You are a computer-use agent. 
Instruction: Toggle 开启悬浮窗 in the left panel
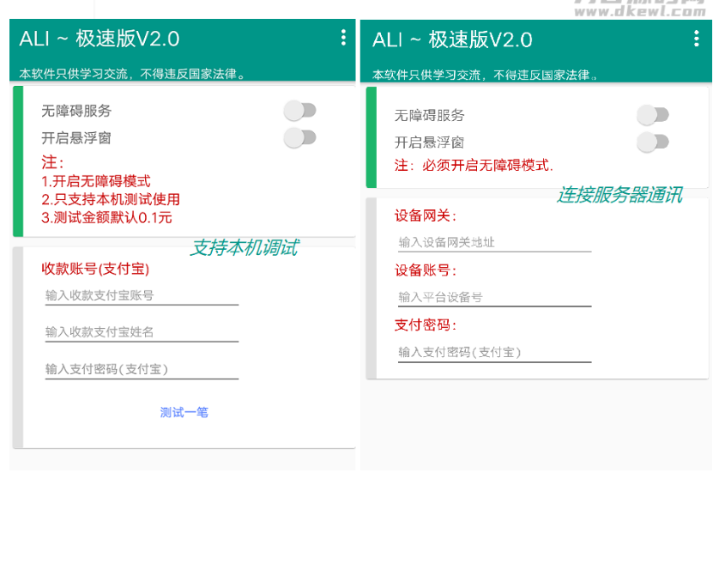(x=299, y=138)
